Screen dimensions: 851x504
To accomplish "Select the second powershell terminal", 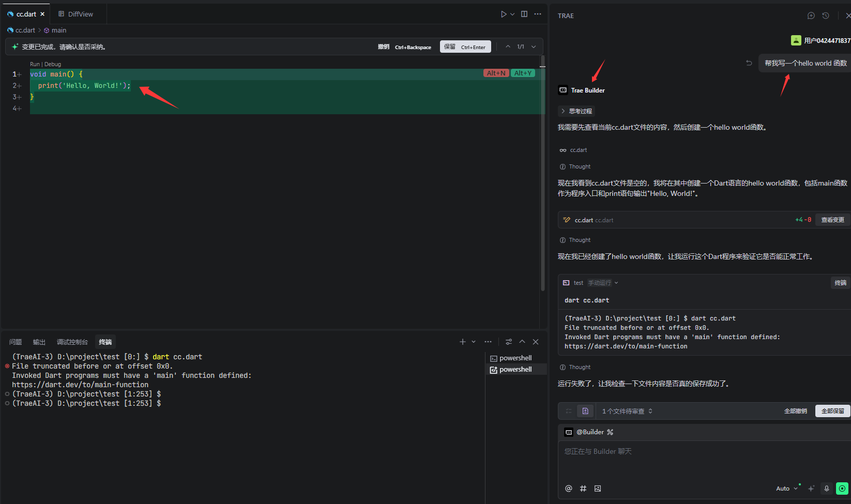I will [x=515, y=369].
